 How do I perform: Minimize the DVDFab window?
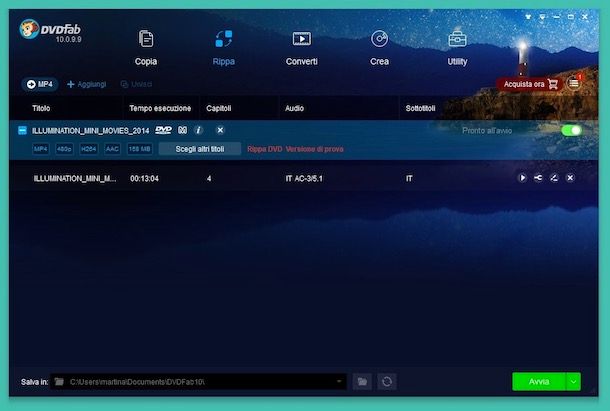point(557,17)
